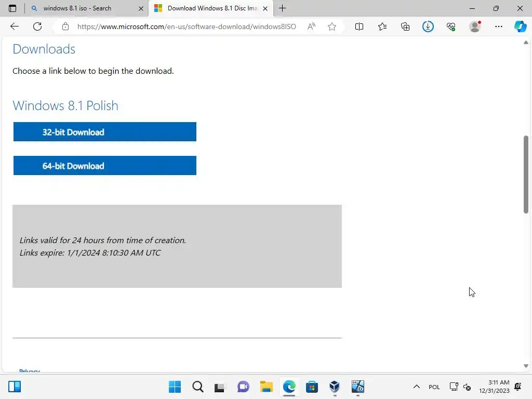Open Chat app on taskbar
The height and width of the screenshot is (399, 532).
point(243,387)
